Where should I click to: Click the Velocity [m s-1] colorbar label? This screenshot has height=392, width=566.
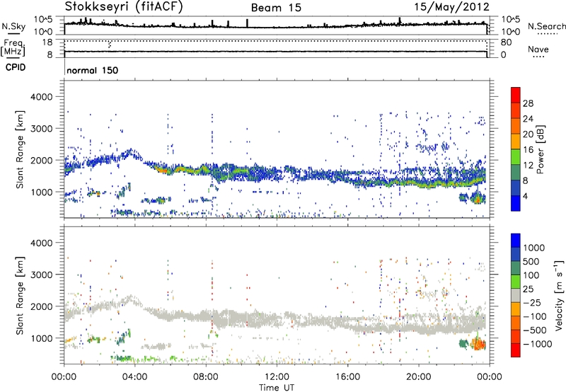click(559, 295)
